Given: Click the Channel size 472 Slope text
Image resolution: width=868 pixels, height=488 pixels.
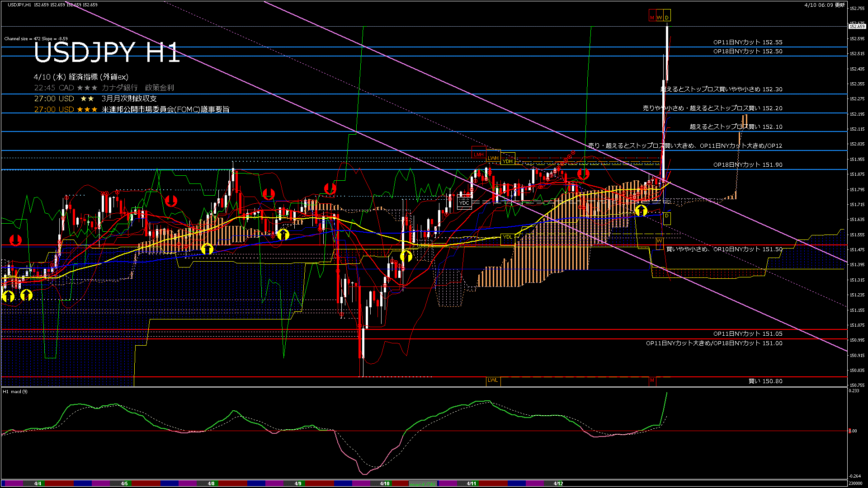Looking at the screenshot, I should [x=36, y=39].
